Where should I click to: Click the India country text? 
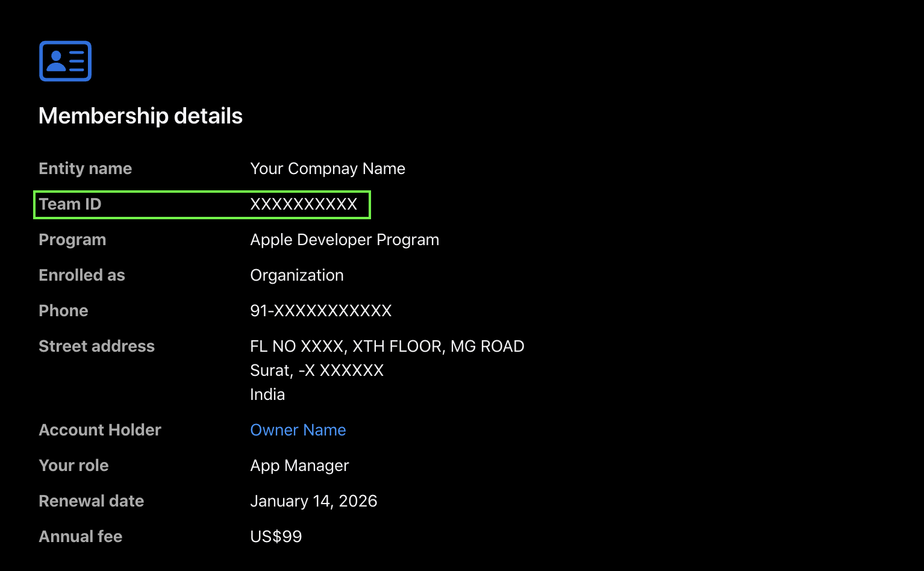click(x=267, y=395)
